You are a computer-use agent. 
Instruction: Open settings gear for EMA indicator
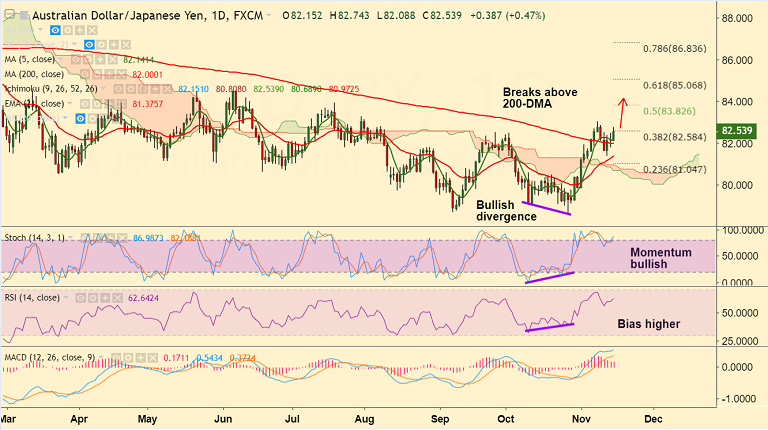pyautogui.click(x=97, y=103)
